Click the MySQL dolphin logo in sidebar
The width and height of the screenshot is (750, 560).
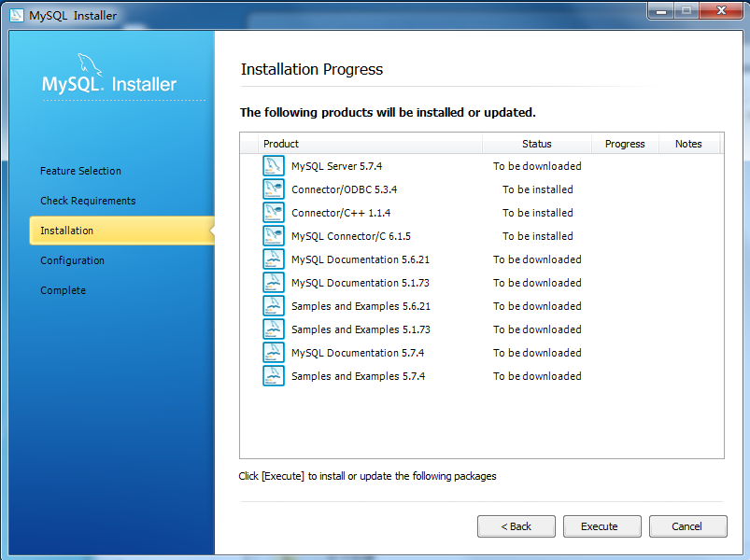90,64
